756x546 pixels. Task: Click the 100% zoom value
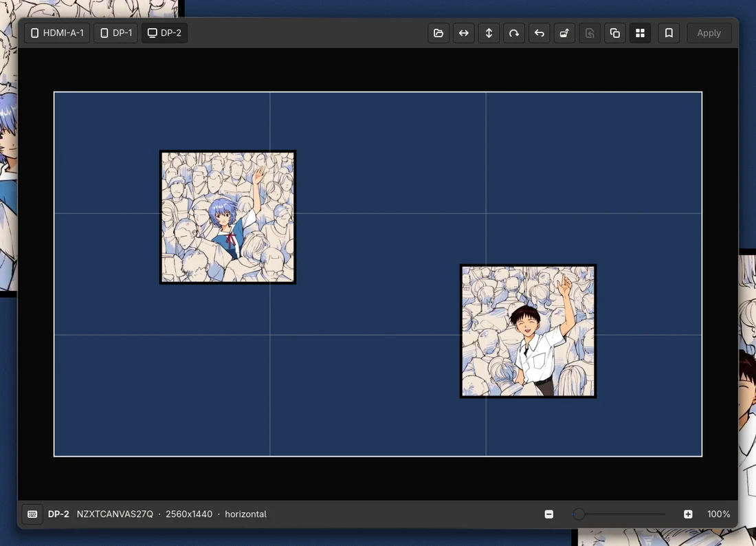pyautogui.click(x=718, y=514)
